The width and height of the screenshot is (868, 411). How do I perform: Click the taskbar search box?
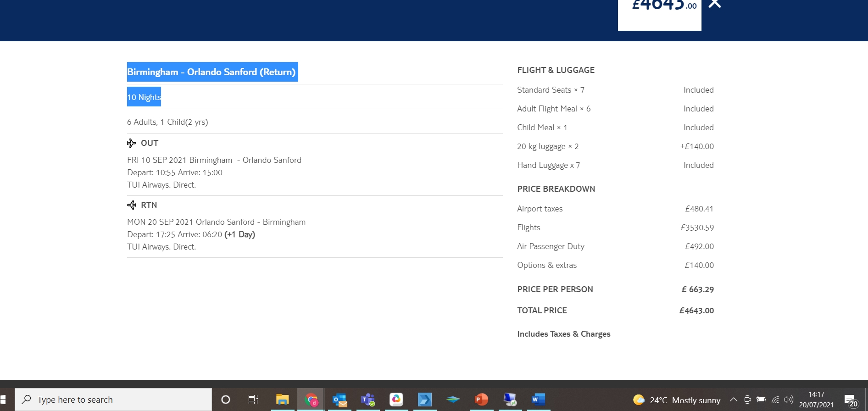click(x=113, y=400)
